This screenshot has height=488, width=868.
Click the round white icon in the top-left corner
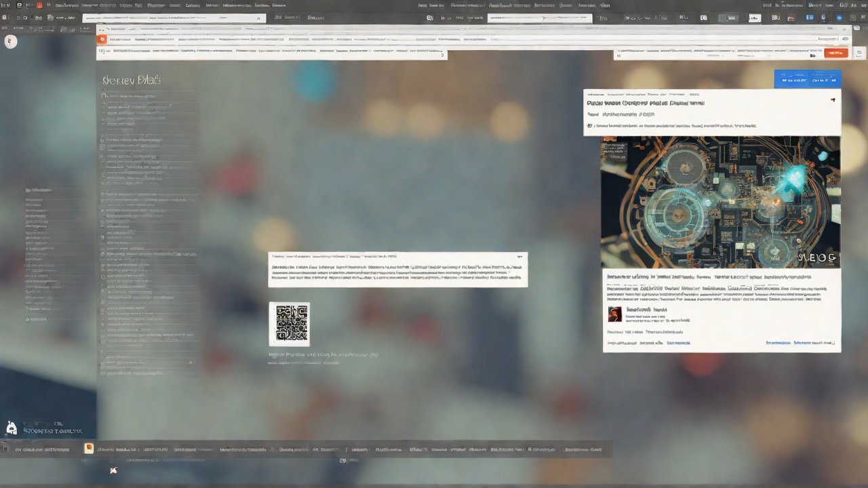coord(10,41)
